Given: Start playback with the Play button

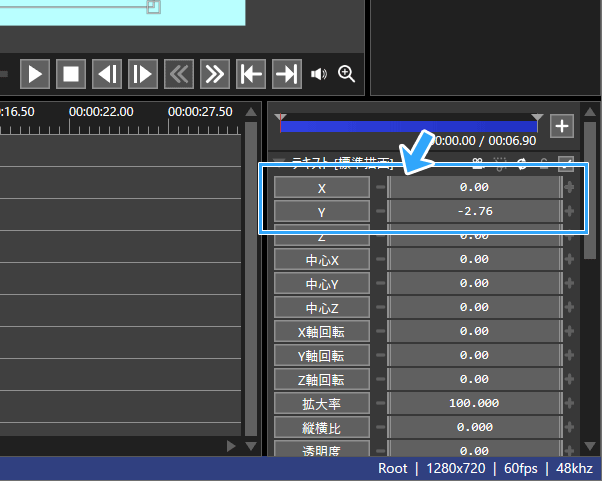Looking at the screenshot, I should click(35, 74).
